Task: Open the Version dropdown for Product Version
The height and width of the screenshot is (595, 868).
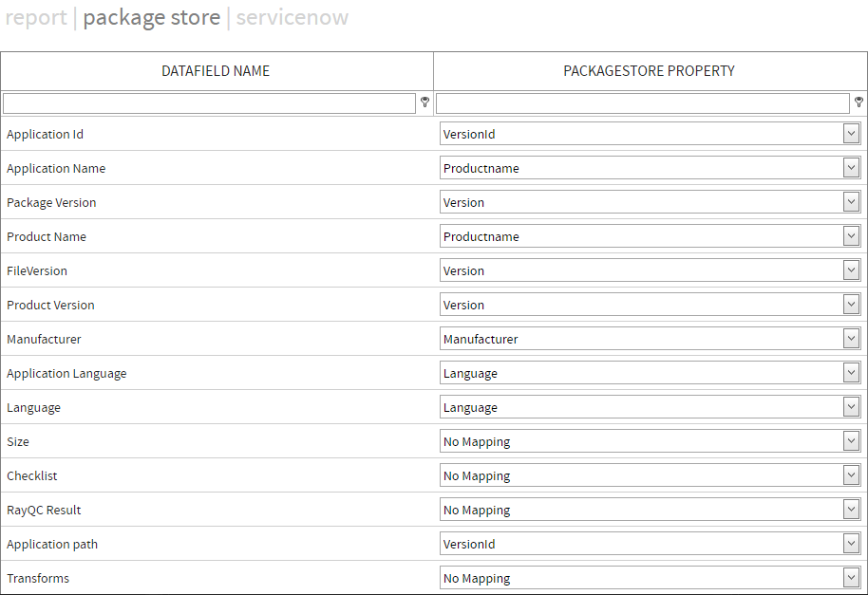Action: pos(851,304)
